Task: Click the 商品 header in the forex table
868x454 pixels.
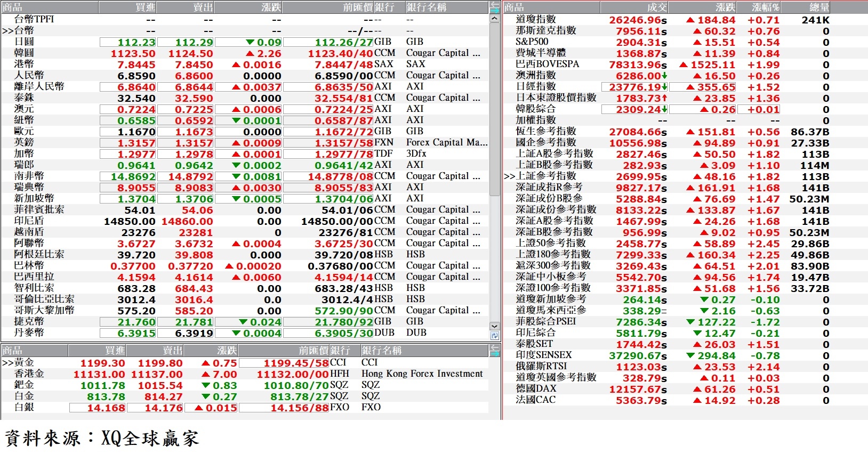Action: pyautogui.click(x=50, y=7)
